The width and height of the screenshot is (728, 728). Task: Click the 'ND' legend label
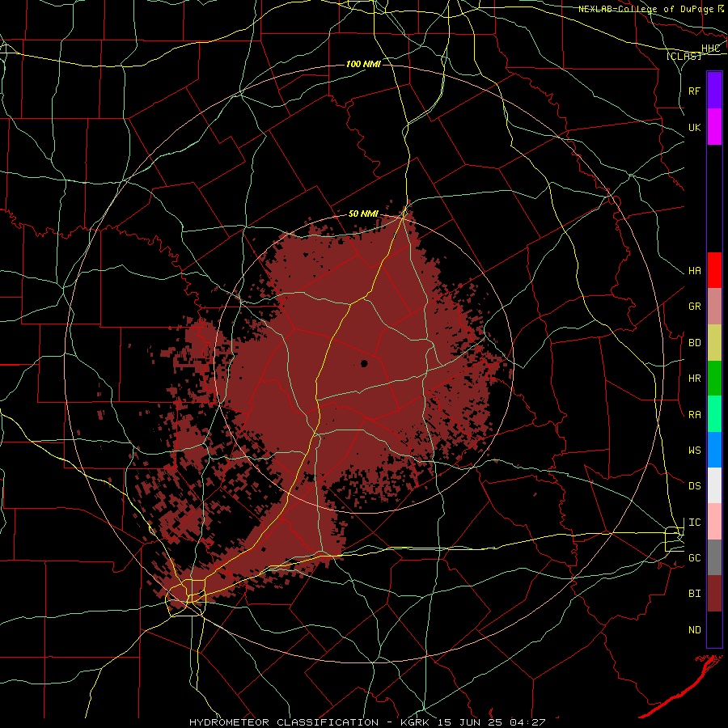[x=694, y=629]
